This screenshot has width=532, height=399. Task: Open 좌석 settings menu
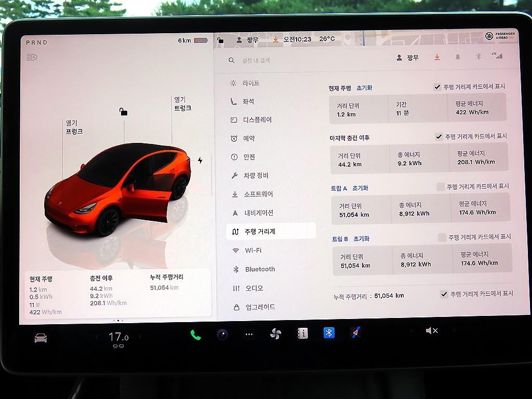click(242, 101)
